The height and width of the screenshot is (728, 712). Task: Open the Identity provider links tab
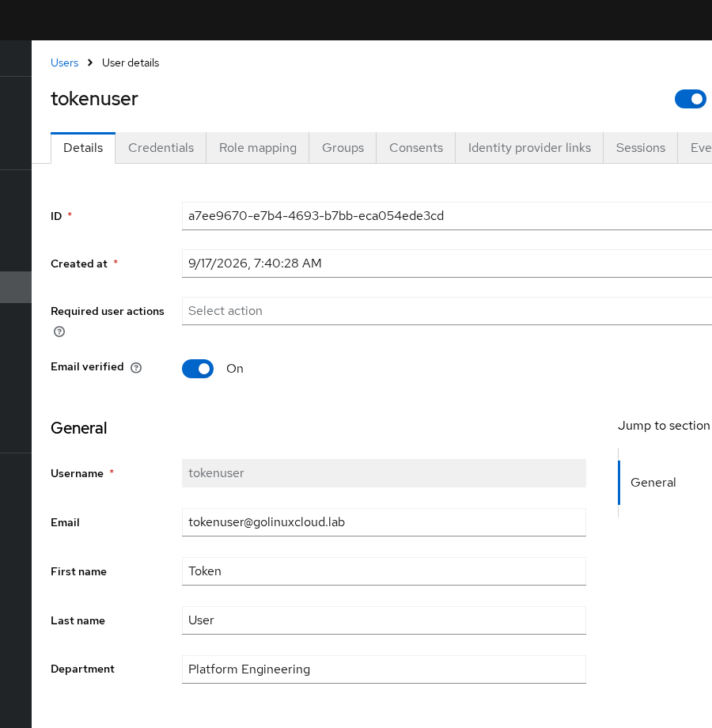click(529, 148)
